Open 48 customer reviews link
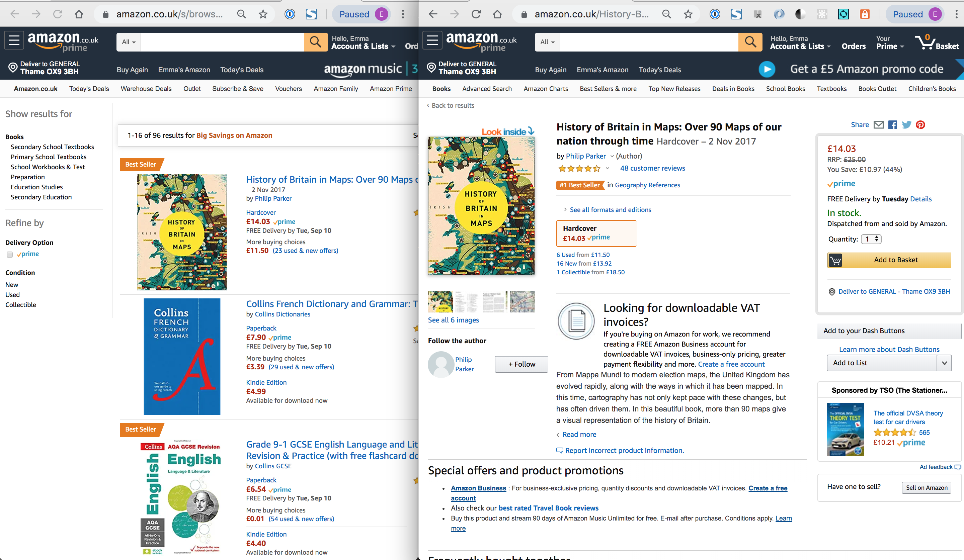Image resolution: width=964 pixels, height=560 pixels. (x=652, y=168)
